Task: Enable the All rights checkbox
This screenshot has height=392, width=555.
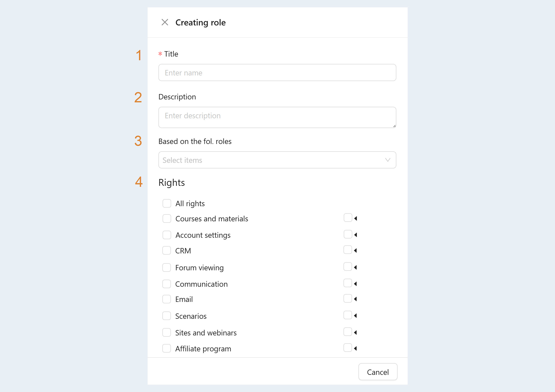Action: [x=167, y=203]
